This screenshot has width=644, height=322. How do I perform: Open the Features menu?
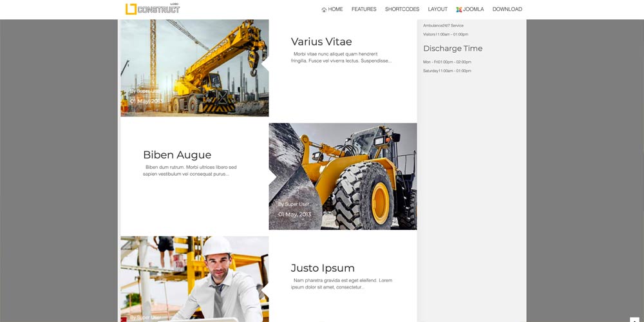click(x=364, y=10)
